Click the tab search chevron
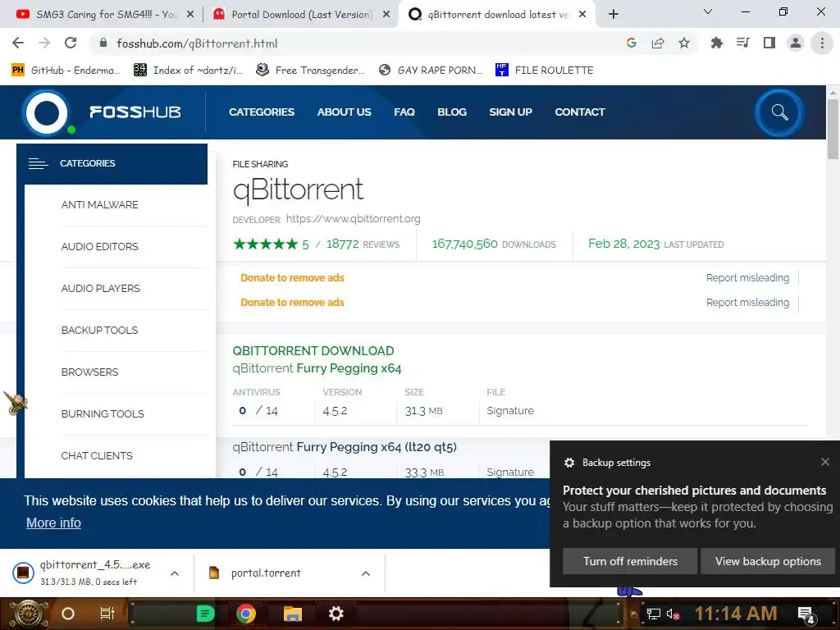Viewport: 840px width, 630px height. tap(707, 11)
